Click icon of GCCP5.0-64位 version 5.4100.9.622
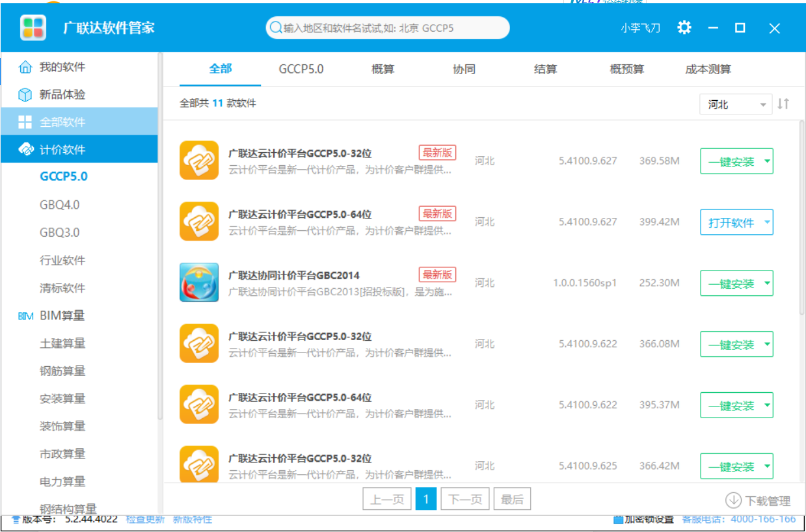Screen dimensions: 806x532 click(x=199, y=405)
